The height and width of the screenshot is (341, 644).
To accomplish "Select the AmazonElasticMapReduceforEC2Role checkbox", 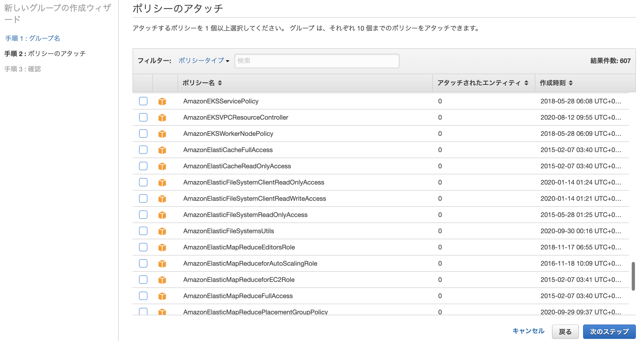I will pyautogui.click(x=143, y=280).
